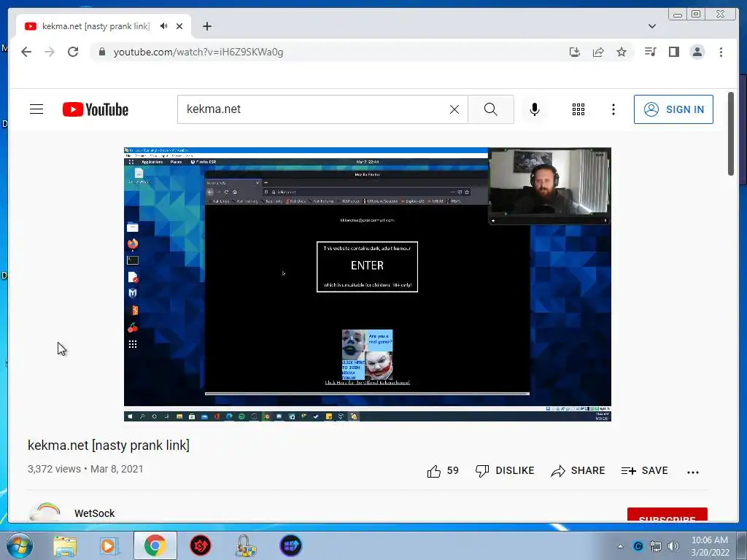Viewport: 747px width, 560px height.
Task: Click the network tray icon
Action: click(656, 546)
